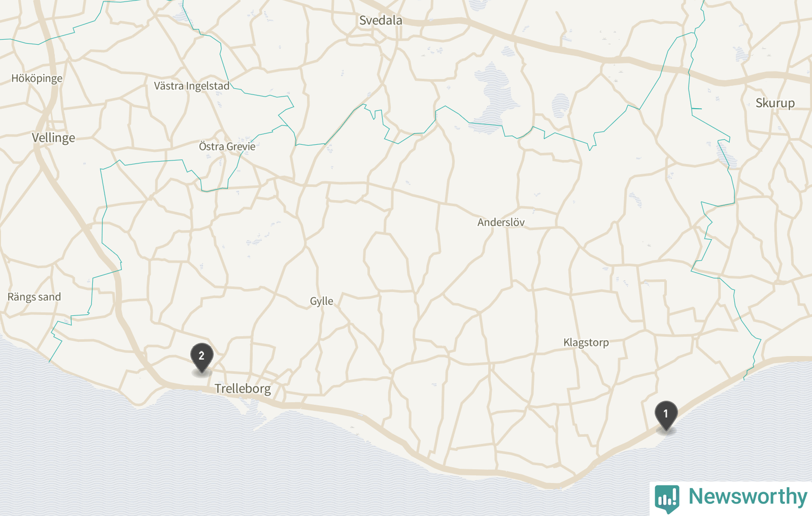
Task: Click map marker number 1
Action: tap(666, 415)
